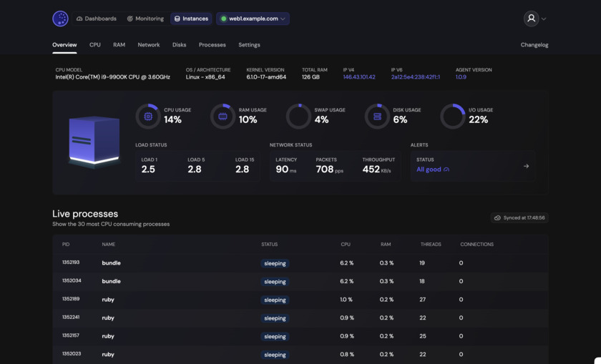Open the Monitoring section
This screenshot has width=601, height=364.
pyautogui.click(x=145, y=19)
